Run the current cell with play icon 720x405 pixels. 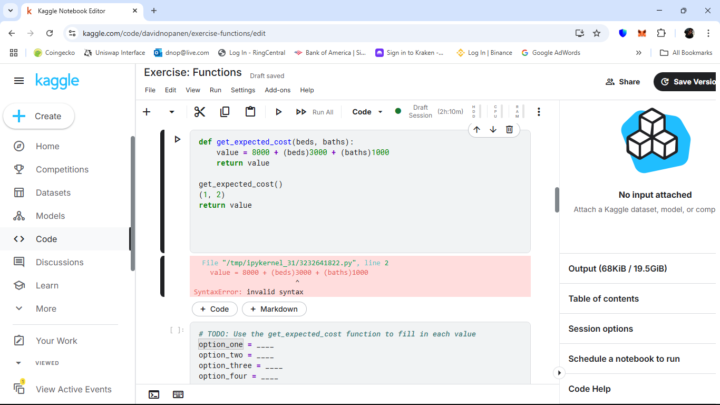tap(279, 112)
